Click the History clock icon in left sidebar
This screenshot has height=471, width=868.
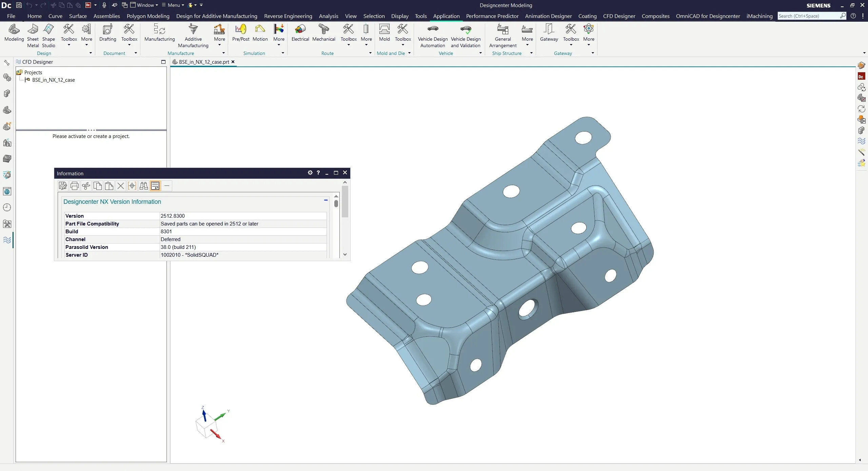pyautogui.click(x=7, y=208)
